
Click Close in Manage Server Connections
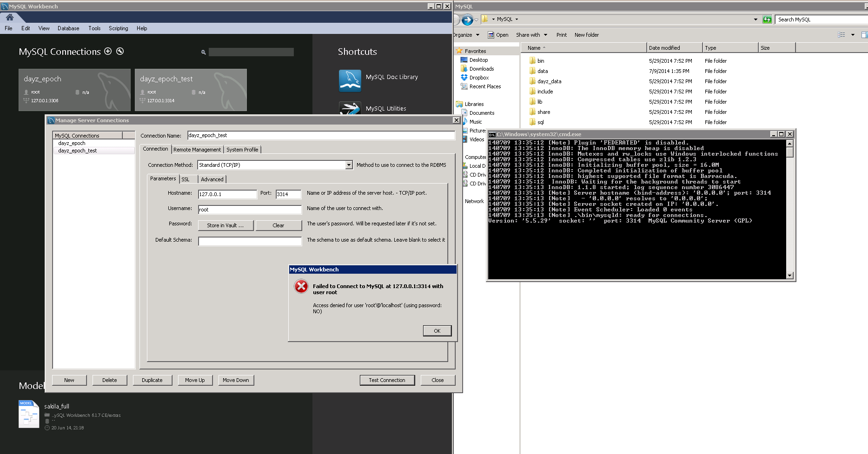[437, 380]
